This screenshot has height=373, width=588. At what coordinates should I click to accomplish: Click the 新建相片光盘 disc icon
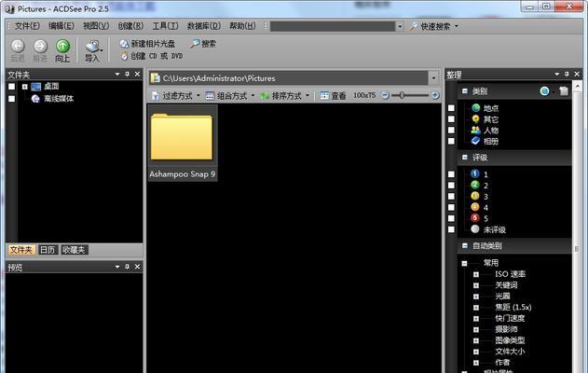pyautogui.click(x=124, y=44)
